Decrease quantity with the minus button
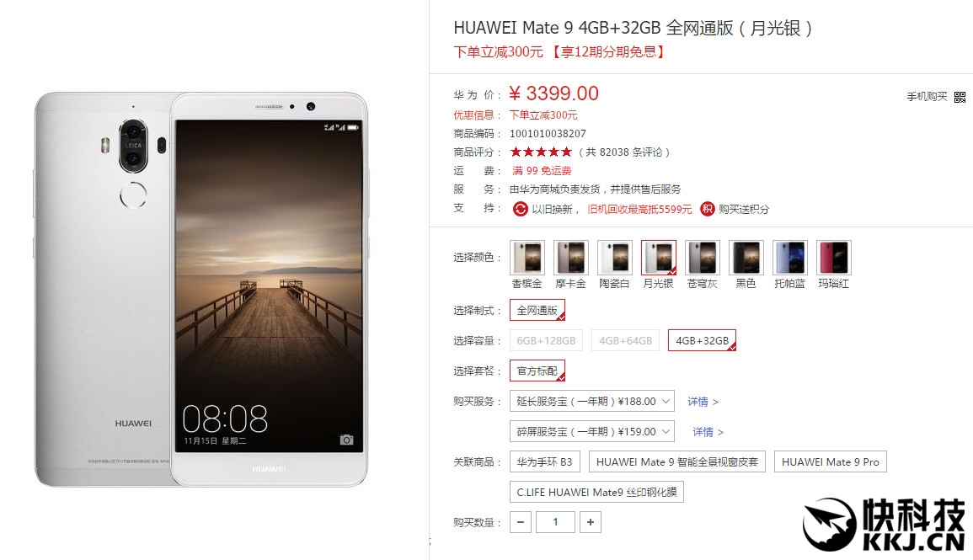This screenshot has height=560, width=973. (x=521, y=522)
